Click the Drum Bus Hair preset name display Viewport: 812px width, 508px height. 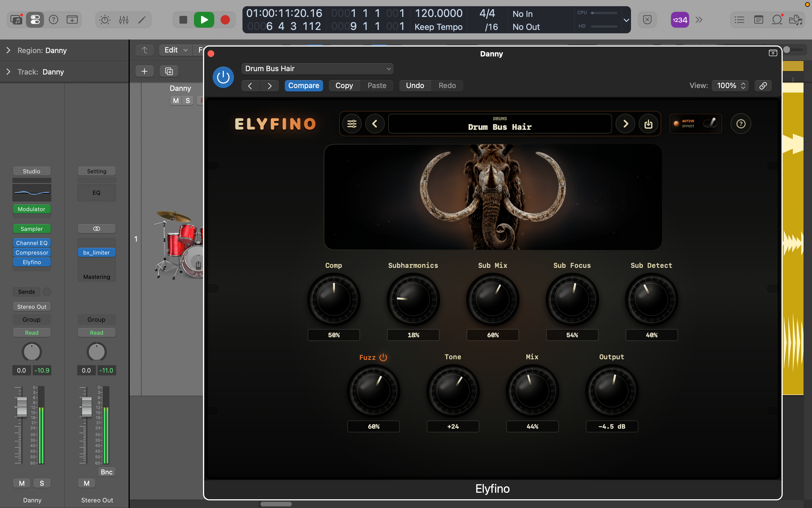pos(500,124)
